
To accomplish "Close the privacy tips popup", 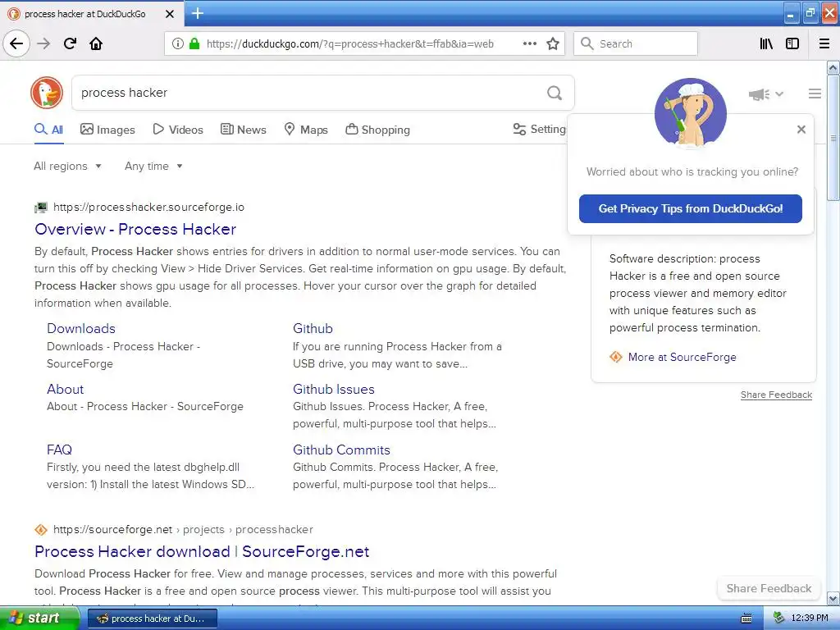I will click(801, 129).
